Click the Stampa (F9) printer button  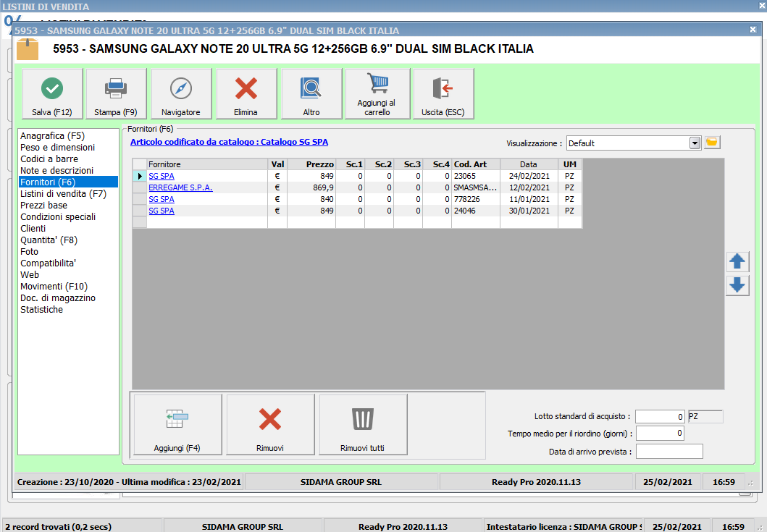tap(116, 93)
